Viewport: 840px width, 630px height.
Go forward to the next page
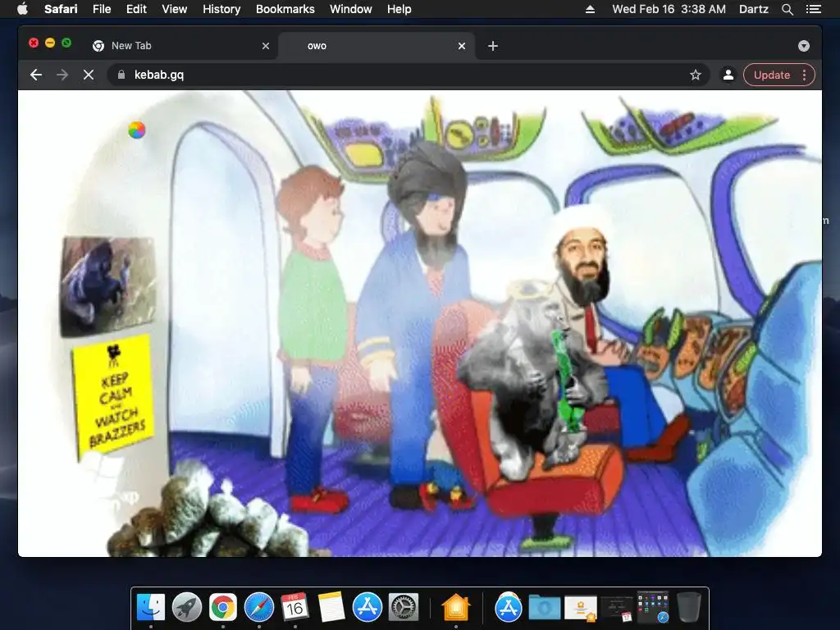62,75
